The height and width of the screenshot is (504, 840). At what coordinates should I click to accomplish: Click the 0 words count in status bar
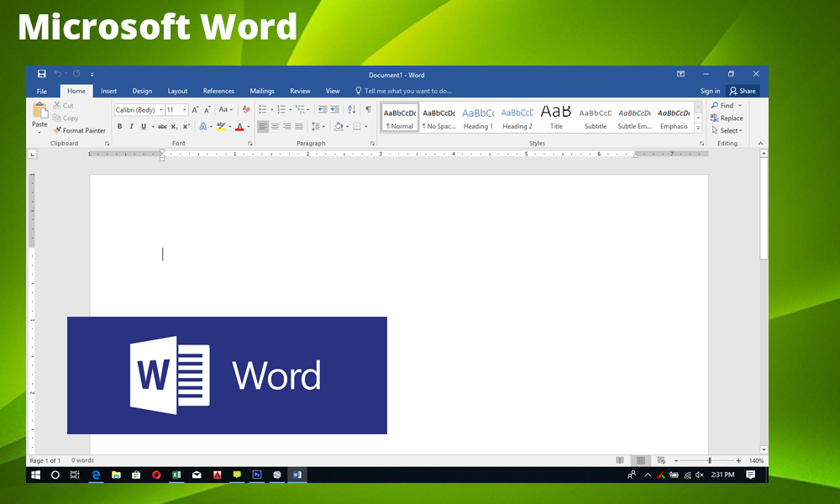coord(82,460)
